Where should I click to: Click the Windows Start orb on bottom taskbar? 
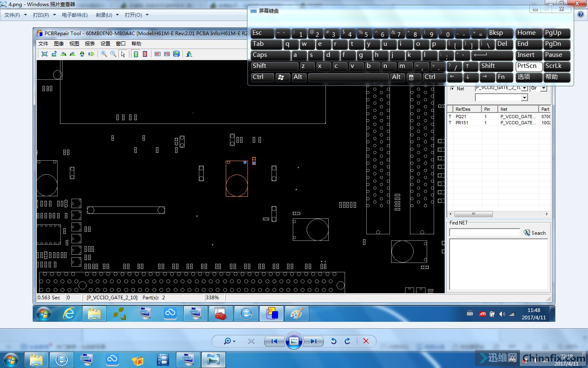11,360
